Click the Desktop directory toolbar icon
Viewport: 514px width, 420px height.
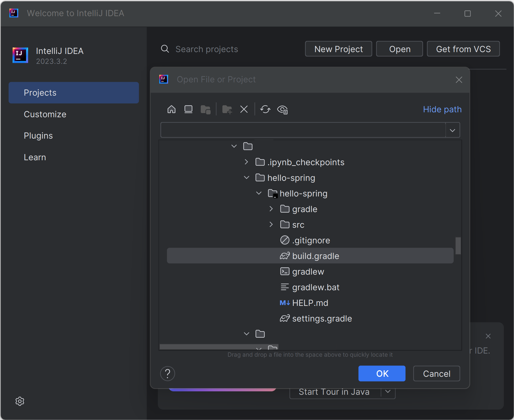tap(188, 109)
